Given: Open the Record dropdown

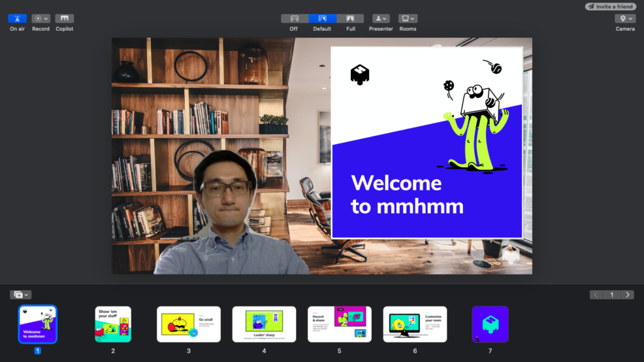Looking at the screenshot, I should point(41,19).
